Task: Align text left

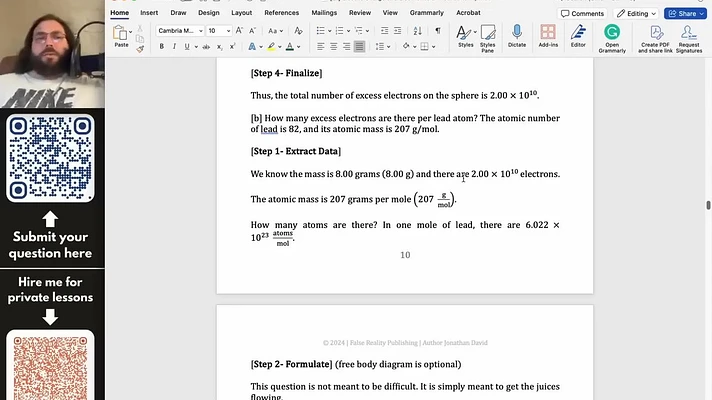Action: (321, 47)
